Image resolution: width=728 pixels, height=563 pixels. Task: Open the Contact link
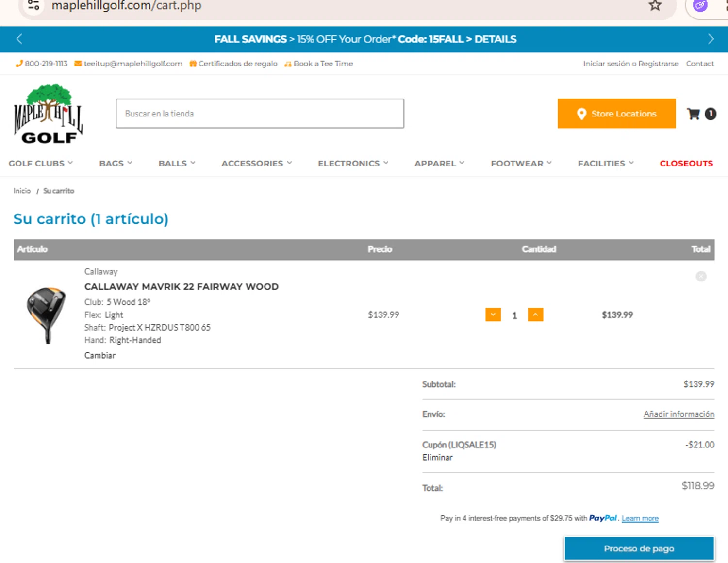coord(700,64)
